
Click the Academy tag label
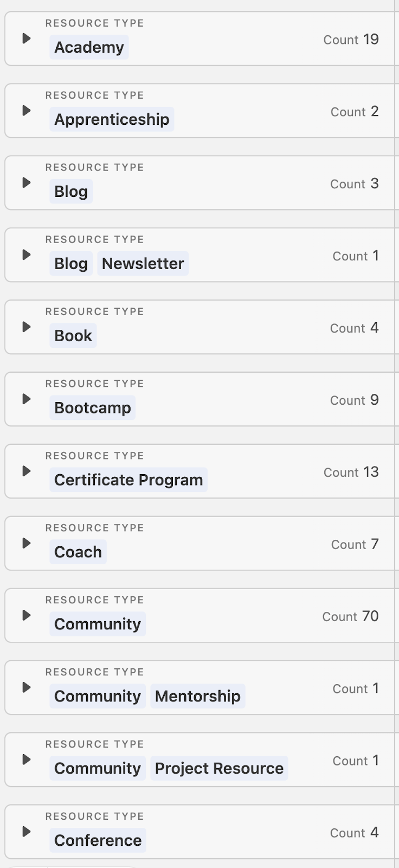(89, 47)
